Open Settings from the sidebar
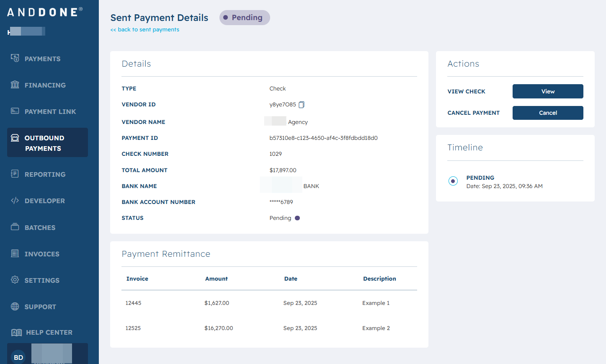Screen dimensions: 606x364 point(42,280)
